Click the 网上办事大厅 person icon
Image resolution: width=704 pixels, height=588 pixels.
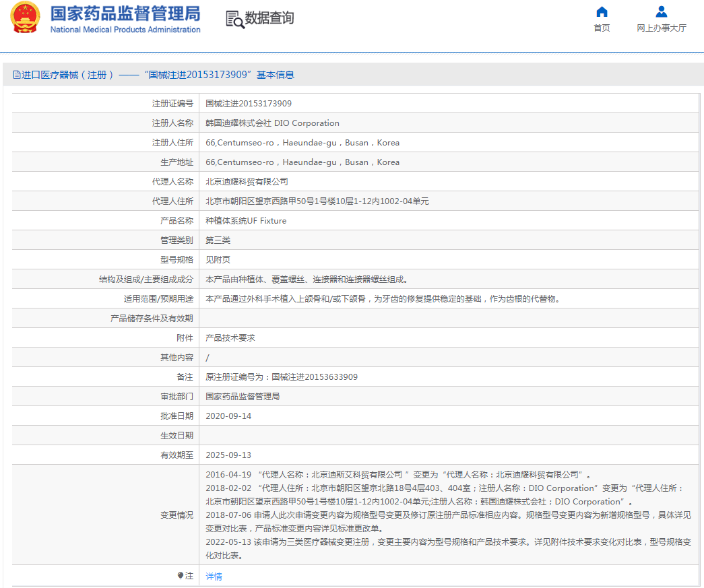[661, 11]
